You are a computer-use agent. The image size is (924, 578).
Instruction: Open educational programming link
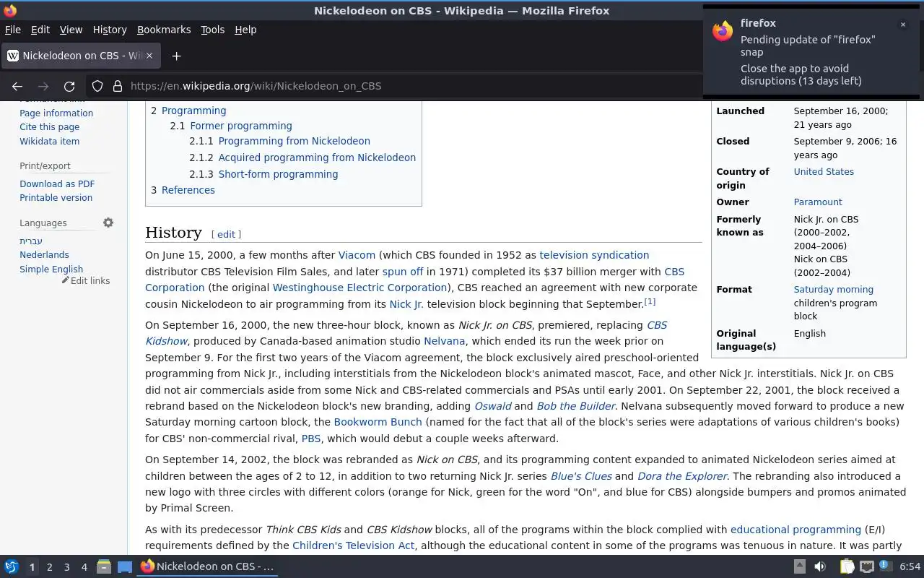click(x=796, y=530)
